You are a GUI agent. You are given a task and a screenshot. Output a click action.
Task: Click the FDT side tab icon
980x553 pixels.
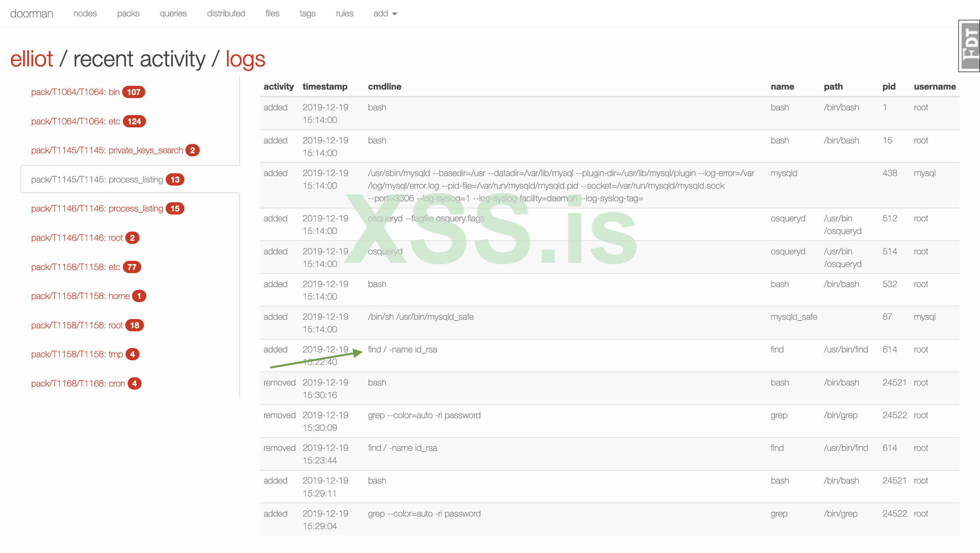pos(969,46)
